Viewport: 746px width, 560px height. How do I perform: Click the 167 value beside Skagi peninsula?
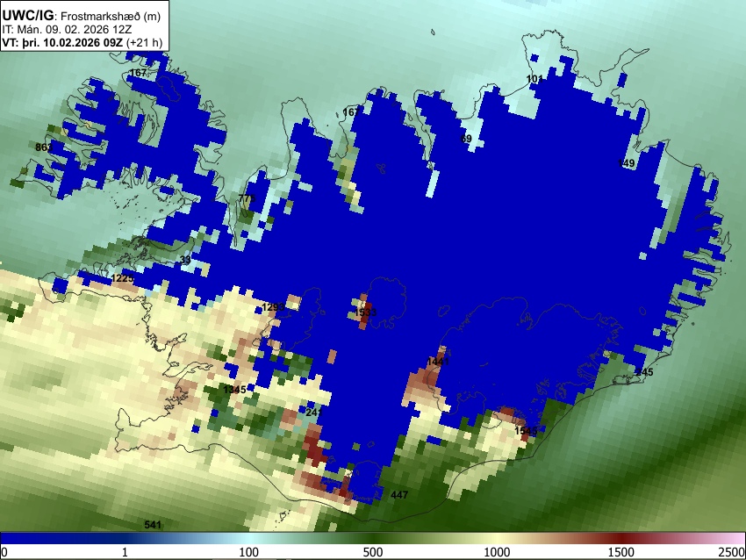[351, 112]
